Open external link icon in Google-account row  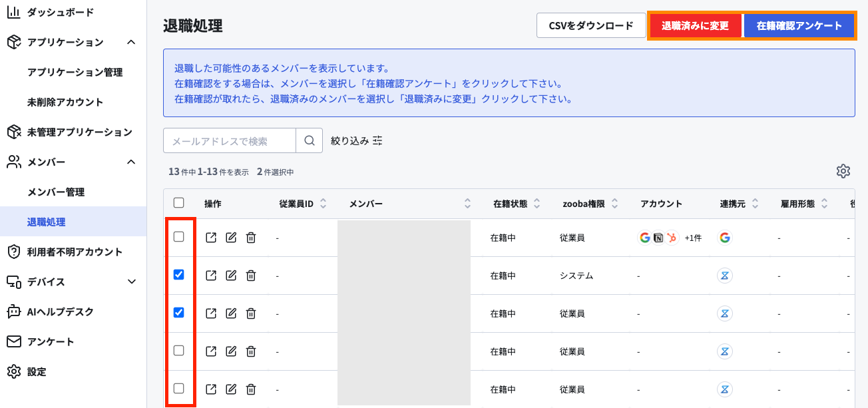click(x=211, y=238)
